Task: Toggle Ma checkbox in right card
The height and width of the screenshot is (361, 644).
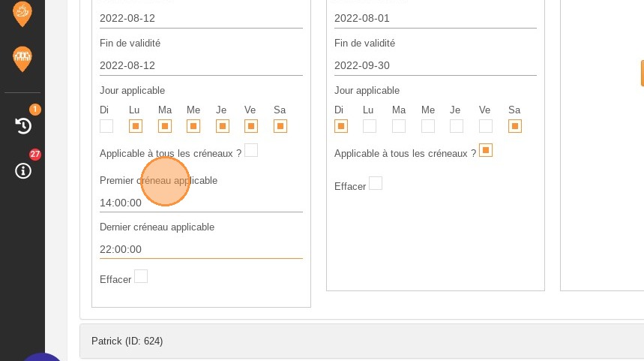Action: (399, 126)
